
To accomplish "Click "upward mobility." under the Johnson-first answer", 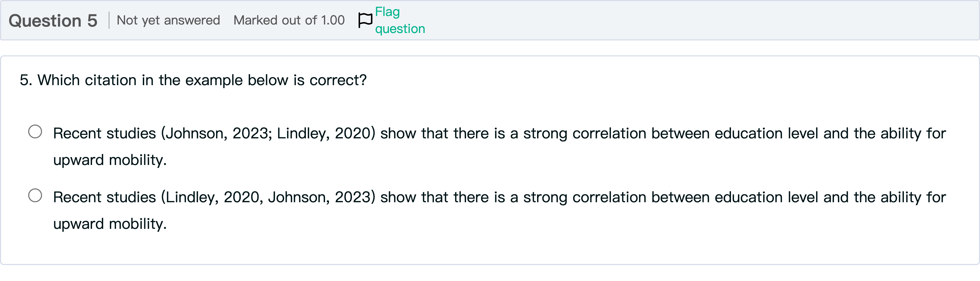I will [x=110, y=160].
